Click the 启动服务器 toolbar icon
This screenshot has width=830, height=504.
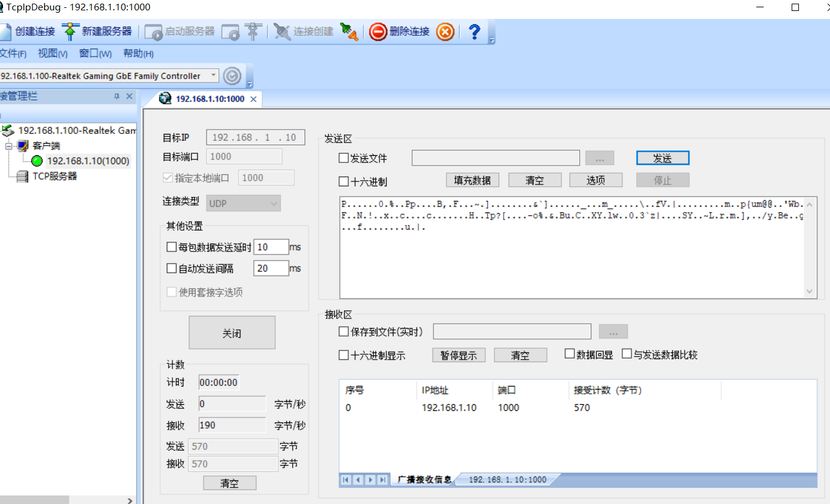[153, 32]
